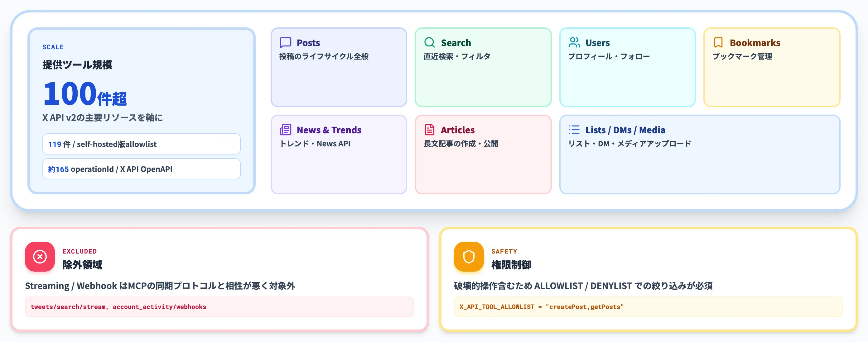Click the X_API_TOOL_ALLOWLIST code snippet
The image size is (868, 342).
click(x=648, y=307)
